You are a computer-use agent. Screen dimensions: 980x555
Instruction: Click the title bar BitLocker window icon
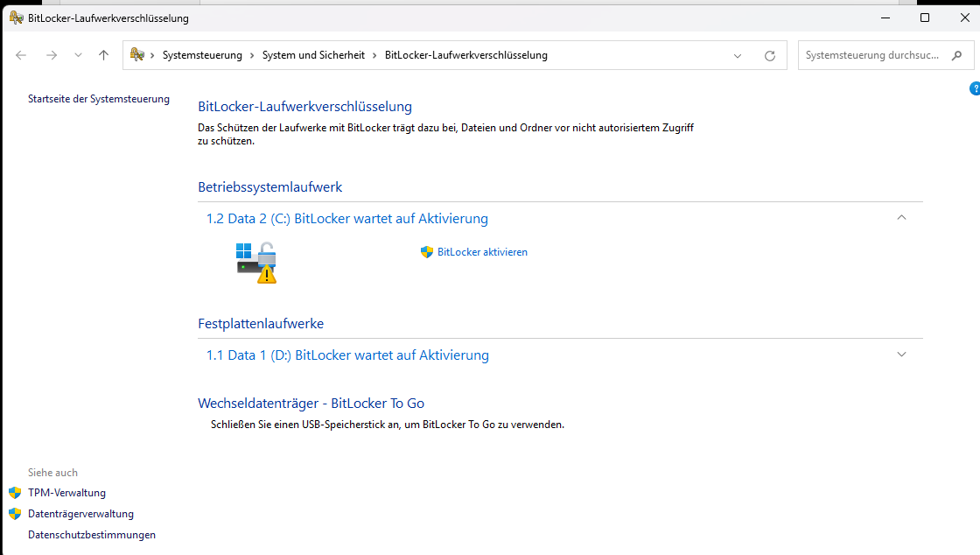pyautogui.click(x=17, y=18)
